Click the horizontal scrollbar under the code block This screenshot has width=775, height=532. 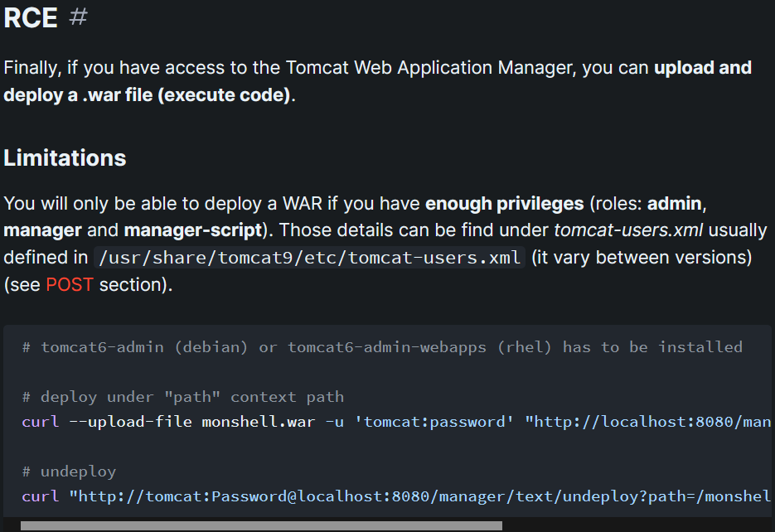[261, 525]
